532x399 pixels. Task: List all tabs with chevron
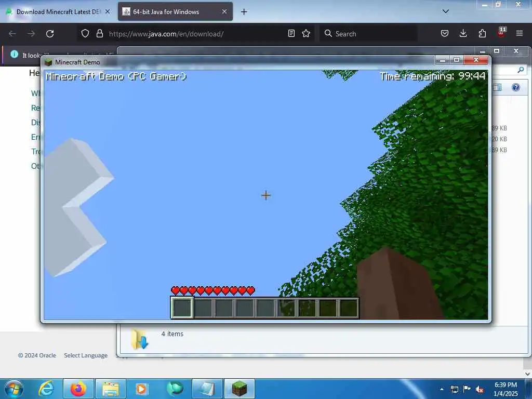pos(446,11)
